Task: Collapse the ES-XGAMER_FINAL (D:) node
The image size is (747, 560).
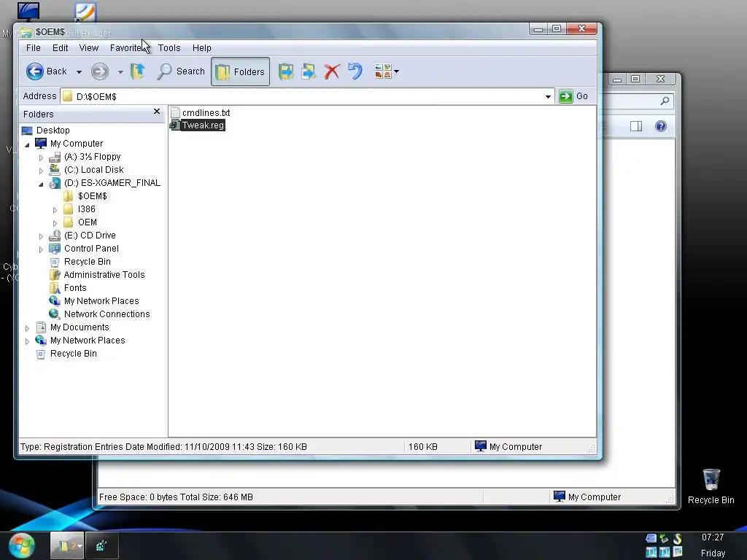Action: (41, 184)
